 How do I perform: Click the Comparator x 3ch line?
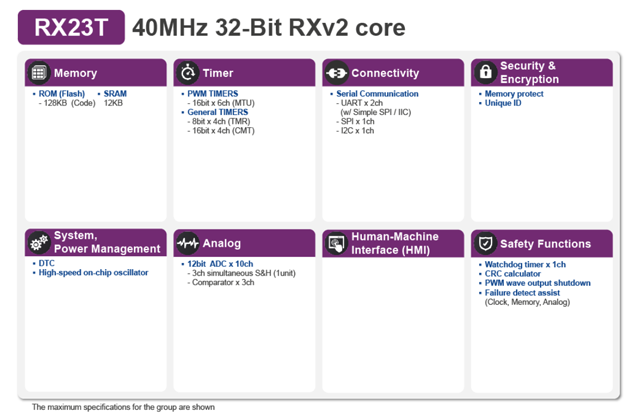[221, 282]
